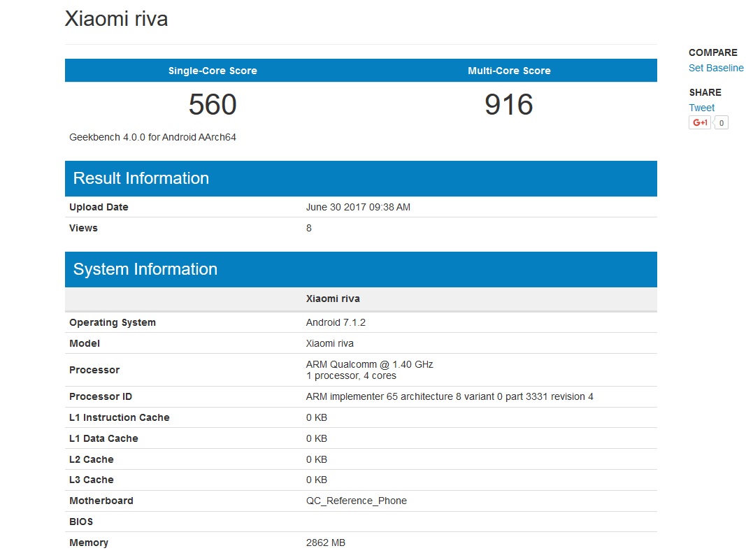
Task: Click the L2 Cache label
Action: coord(92,459)
